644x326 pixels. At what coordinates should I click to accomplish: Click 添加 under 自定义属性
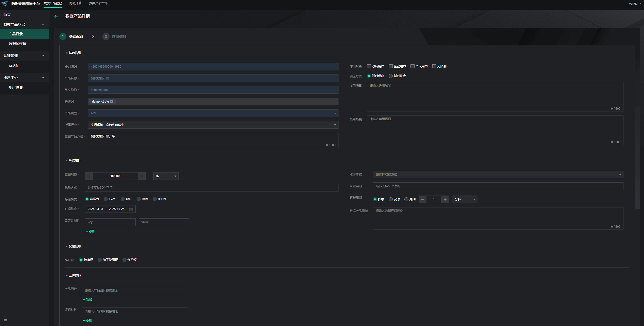click(91, 231)
